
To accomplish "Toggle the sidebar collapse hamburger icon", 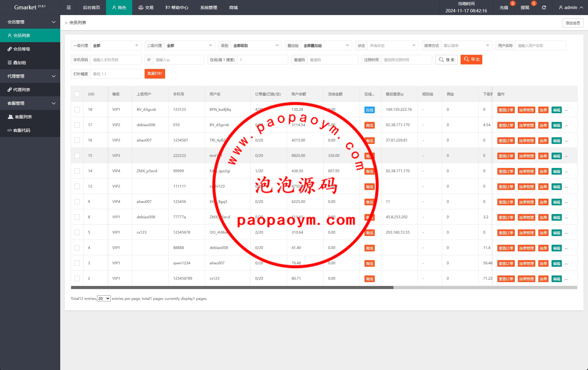I will click(69, 8).
